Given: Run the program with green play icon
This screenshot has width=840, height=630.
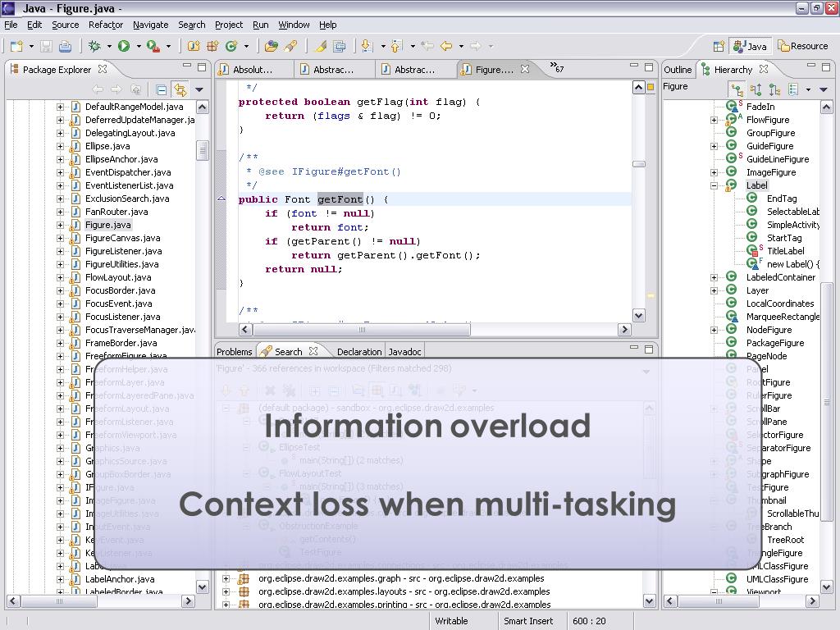Looking at the screenshot, I should click(x=124, y=47).
